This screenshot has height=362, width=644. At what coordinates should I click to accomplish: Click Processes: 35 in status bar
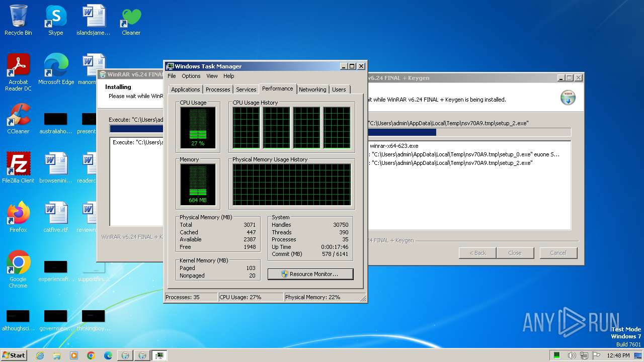tap(191, 297)
